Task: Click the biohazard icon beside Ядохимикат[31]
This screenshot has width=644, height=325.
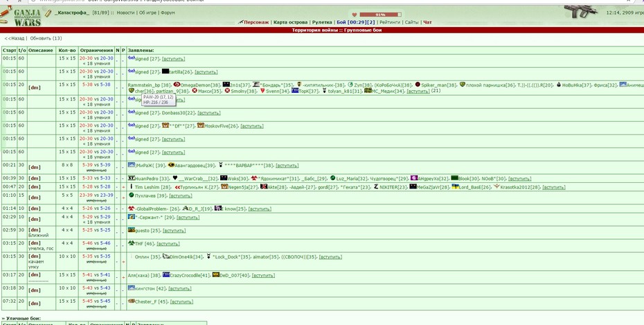Action: (254, 178)
